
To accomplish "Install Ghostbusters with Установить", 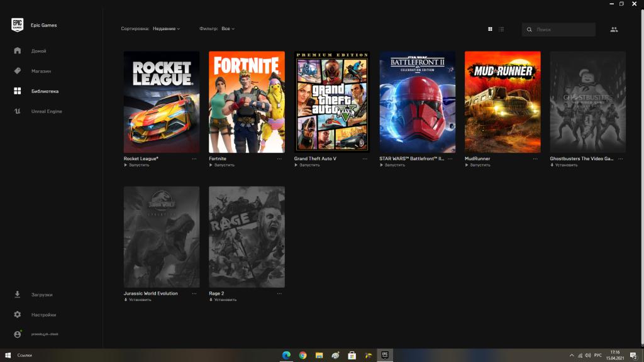I will [x=564, y=165].
